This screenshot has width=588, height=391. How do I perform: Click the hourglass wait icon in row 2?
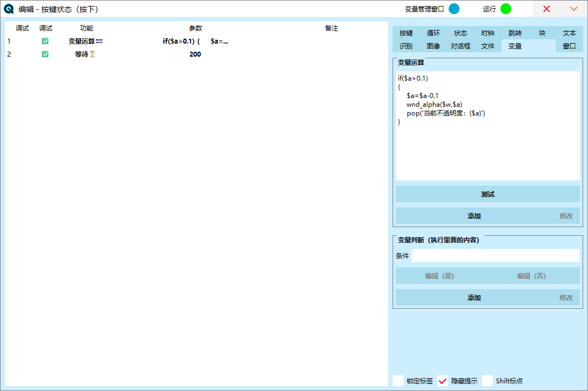coord(93,54)
